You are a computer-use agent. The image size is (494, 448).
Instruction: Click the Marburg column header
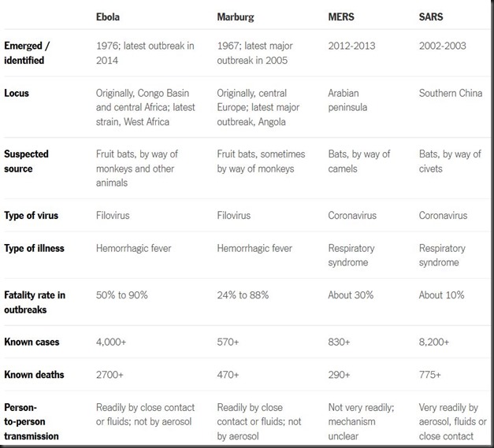pyautogui.click(x=236, y=17)
